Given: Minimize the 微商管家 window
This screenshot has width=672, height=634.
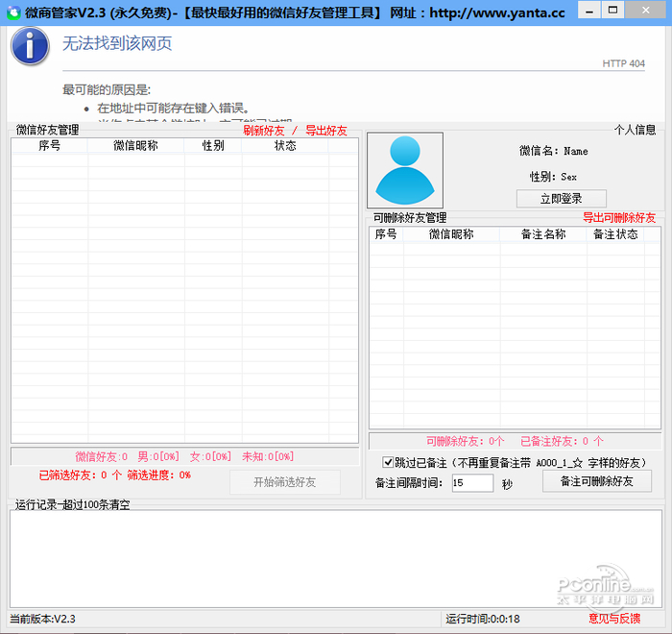Looking at the screenshot, I should click(589, 11).
